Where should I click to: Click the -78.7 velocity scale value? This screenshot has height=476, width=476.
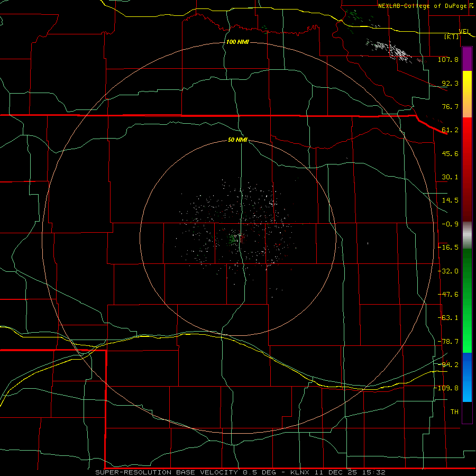tap(448, 342)
